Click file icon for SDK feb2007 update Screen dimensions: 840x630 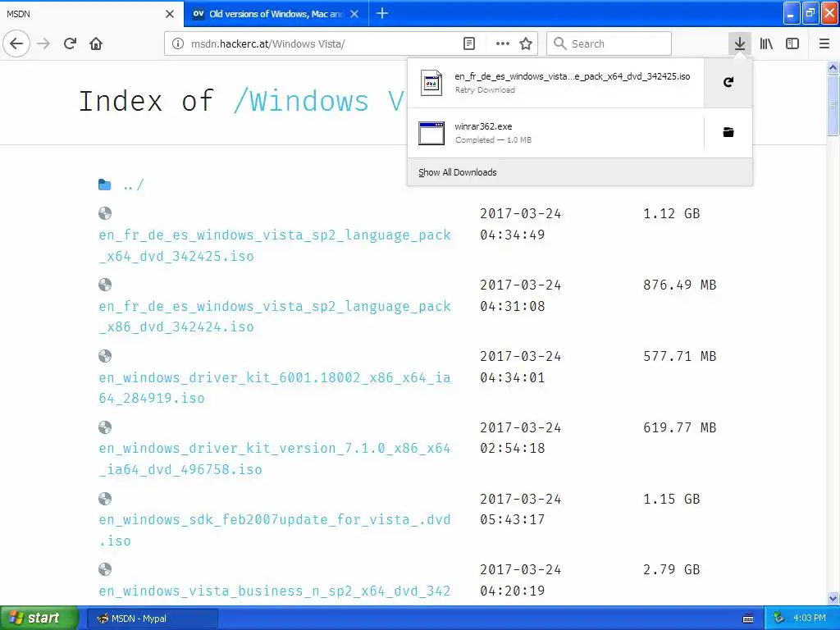click(105, 499)
